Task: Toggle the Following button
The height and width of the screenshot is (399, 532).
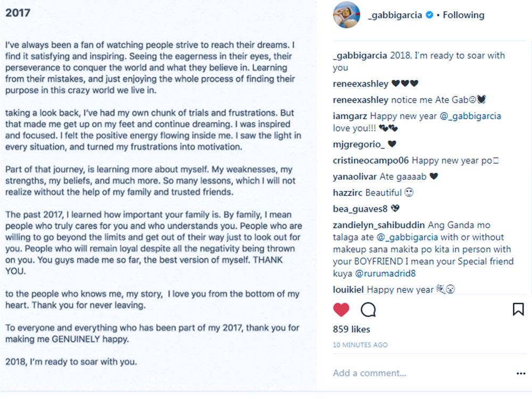Action: click(463, 15)
